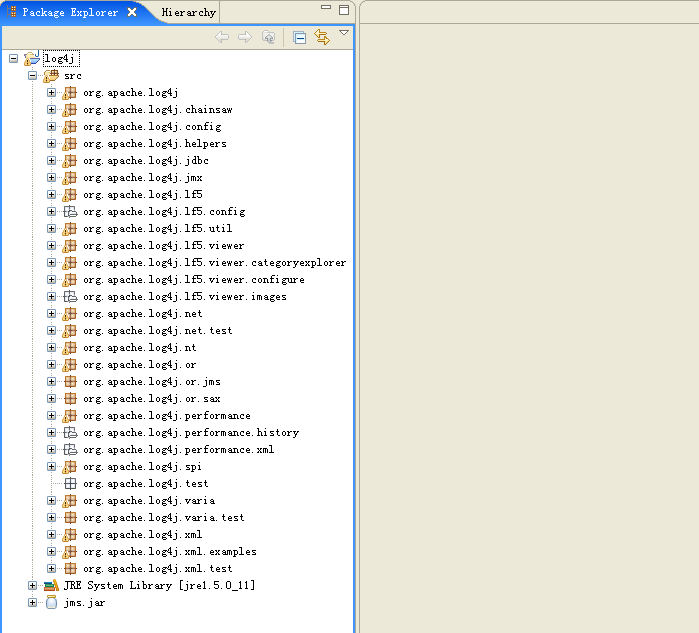699x633 pixels.
Task: Open the Package Explorer view menu arrow
Action: (x=344, y=33)
